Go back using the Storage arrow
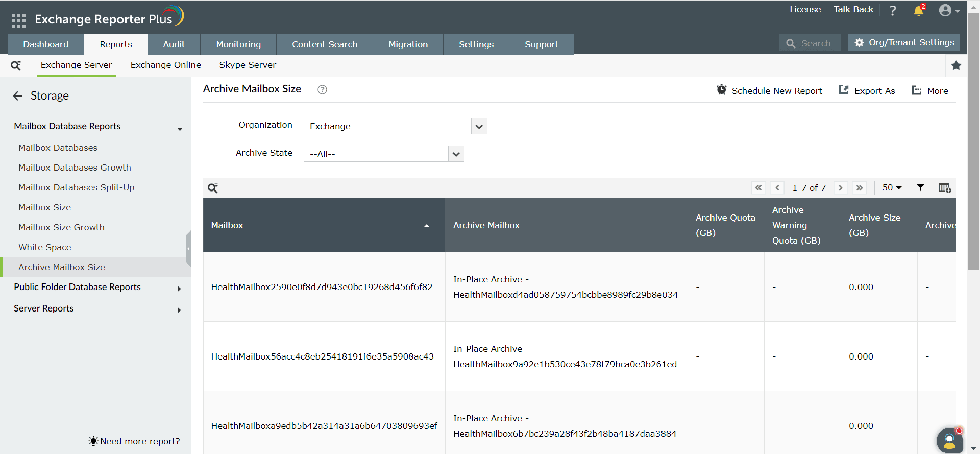The image size is (980, 454). pos(18,96)
